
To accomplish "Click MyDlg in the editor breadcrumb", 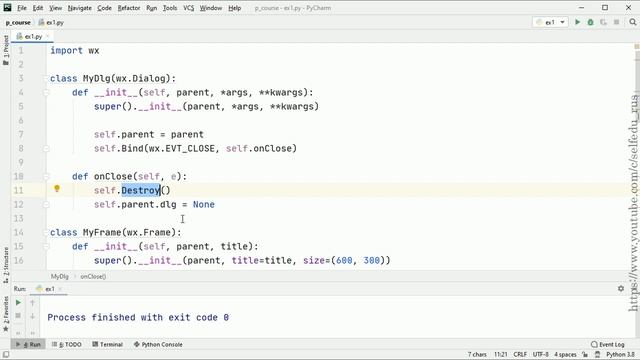I will 60,276.
